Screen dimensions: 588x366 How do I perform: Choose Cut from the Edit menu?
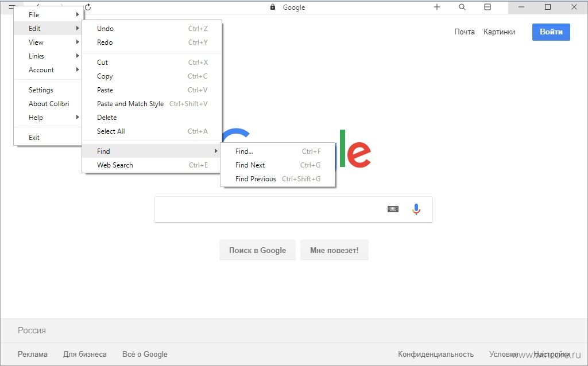tap(152, 63)
